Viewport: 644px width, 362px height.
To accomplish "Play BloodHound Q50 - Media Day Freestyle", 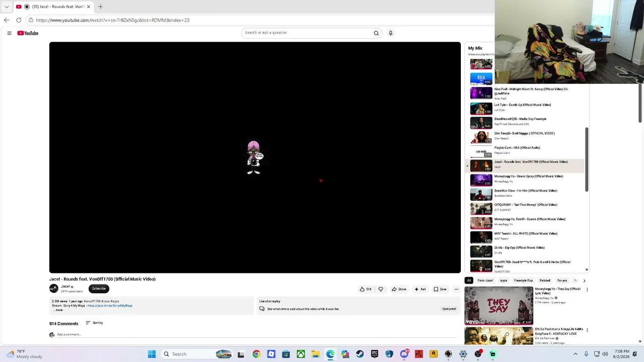I will pos(526,122).
